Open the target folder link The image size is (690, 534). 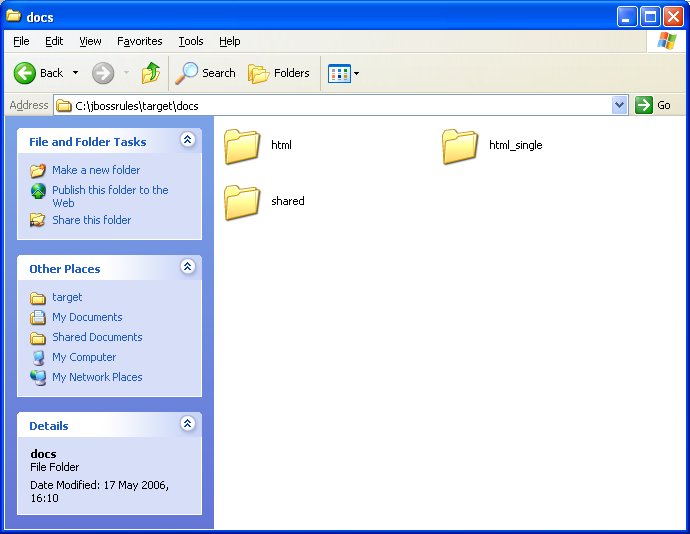(67, 297)
